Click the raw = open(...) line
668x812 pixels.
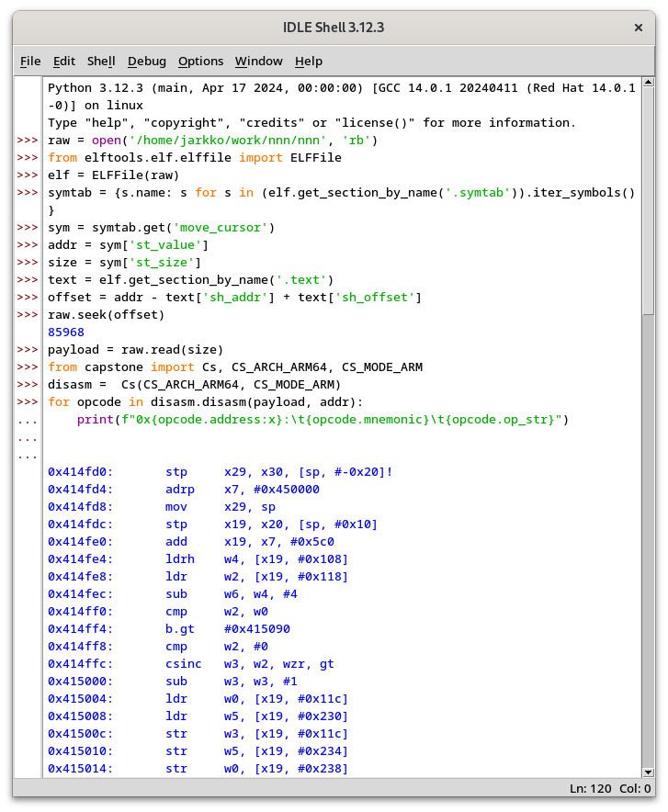click(213, 141)
